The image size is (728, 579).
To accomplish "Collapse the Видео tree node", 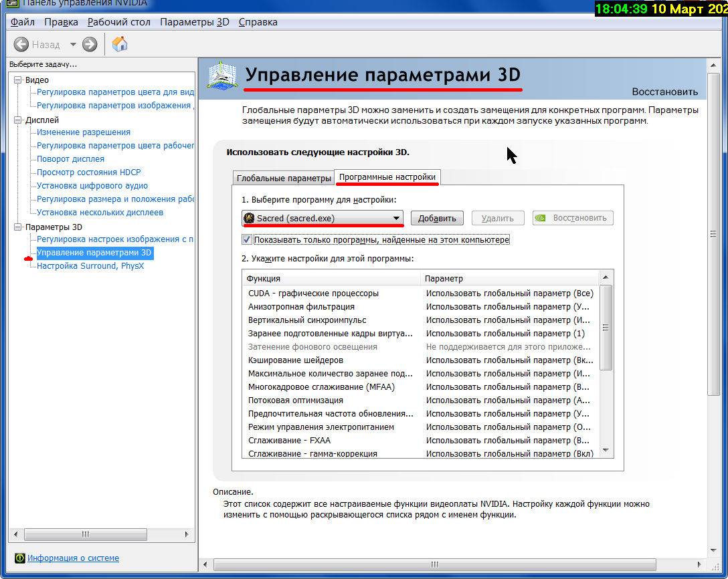I will pos(18,80).
